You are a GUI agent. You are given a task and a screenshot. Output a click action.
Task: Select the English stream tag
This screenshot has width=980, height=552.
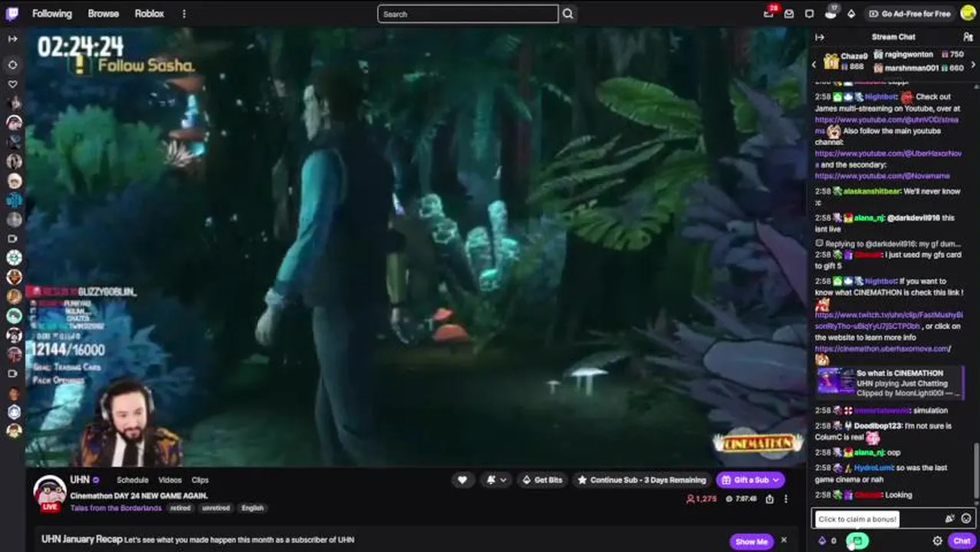tap(252, 508)
